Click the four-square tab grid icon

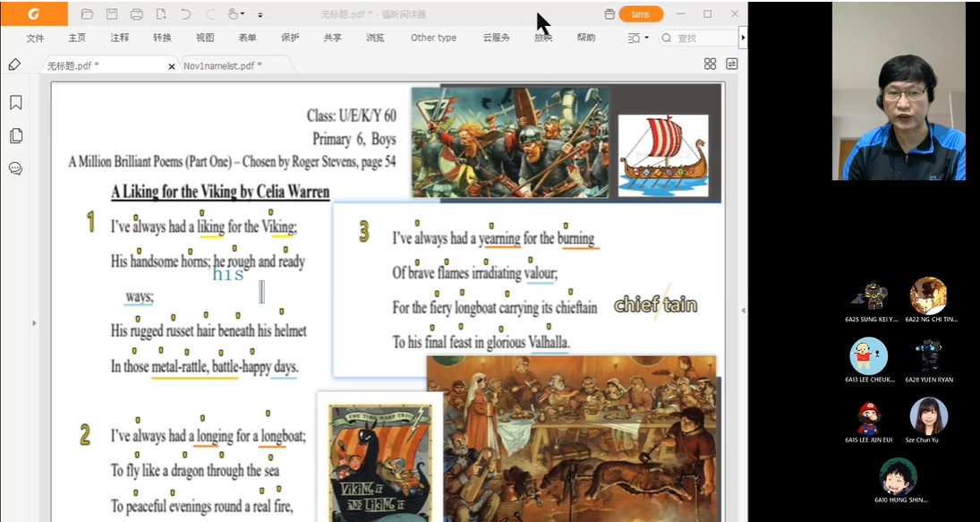710,64
